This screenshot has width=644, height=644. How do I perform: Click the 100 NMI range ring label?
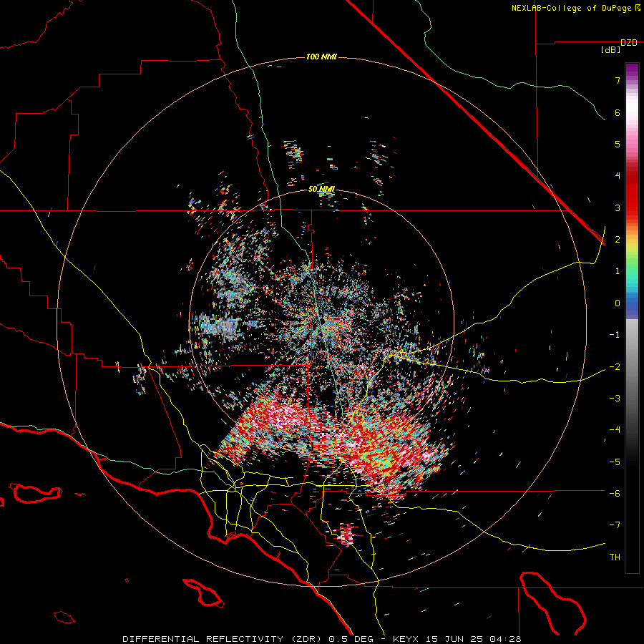tap(321, 57)
